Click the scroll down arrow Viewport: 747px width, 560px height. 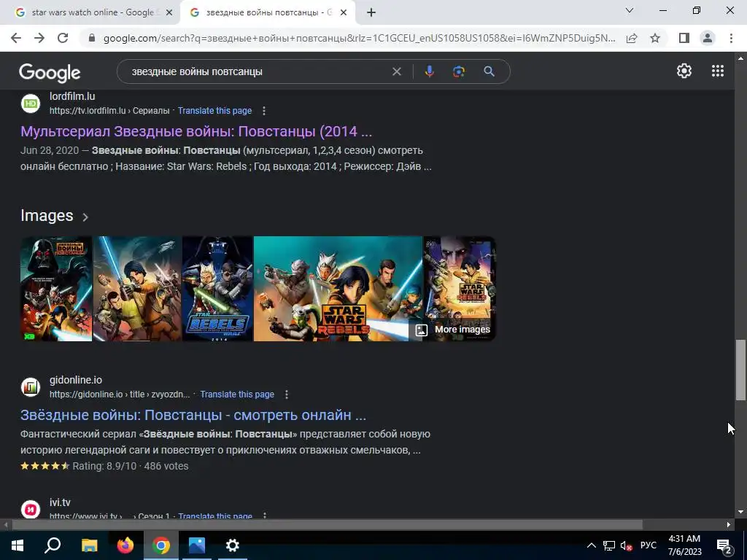click(740, 512)
